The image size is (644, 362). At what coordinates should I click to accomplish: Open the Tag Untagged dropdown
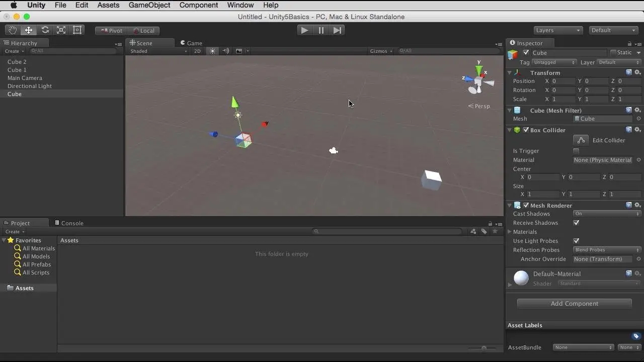[x=554, y=62]
